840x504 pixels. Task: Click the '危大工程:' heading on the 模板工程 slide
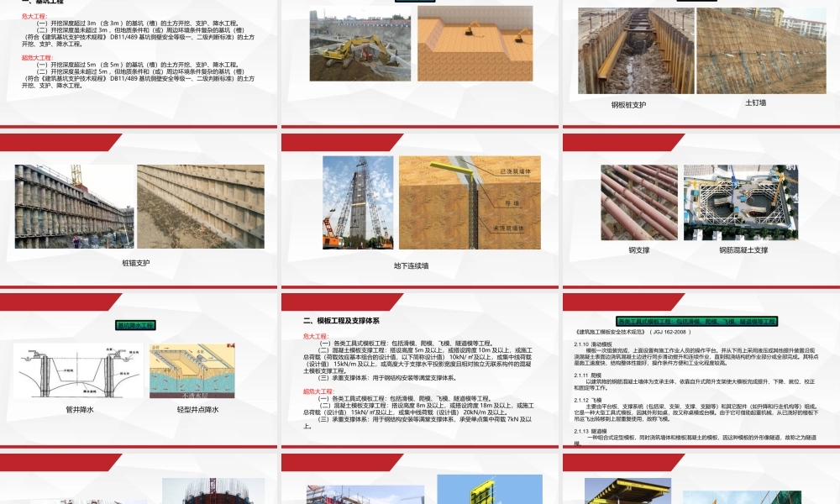click(x=316, y=336)
